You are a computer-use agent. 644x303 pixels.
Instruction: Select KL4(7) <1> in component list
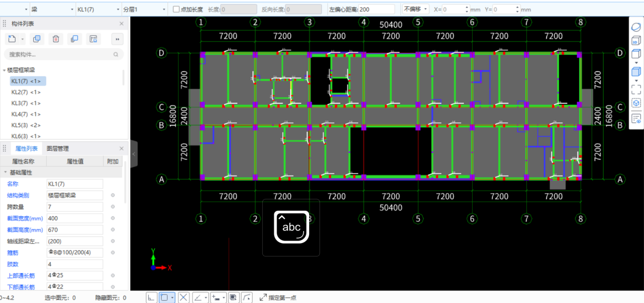point(26,114)
